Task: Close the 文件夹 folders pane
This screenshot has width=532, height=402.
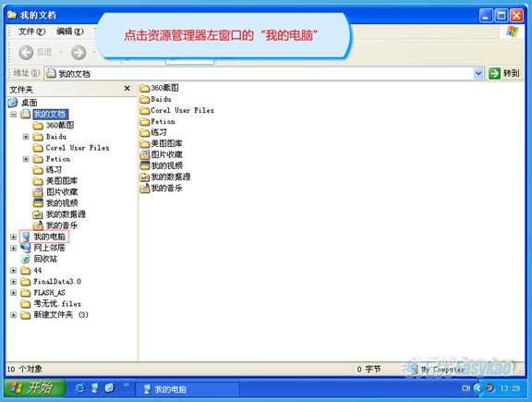Action: click(x=127, y=89)
